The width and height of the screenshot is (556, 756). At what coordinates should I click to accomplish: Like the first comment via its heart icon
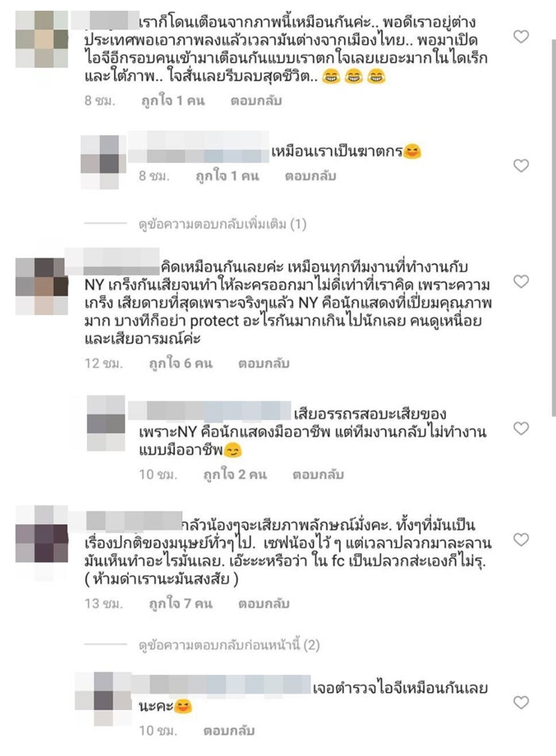coord(521,37)
